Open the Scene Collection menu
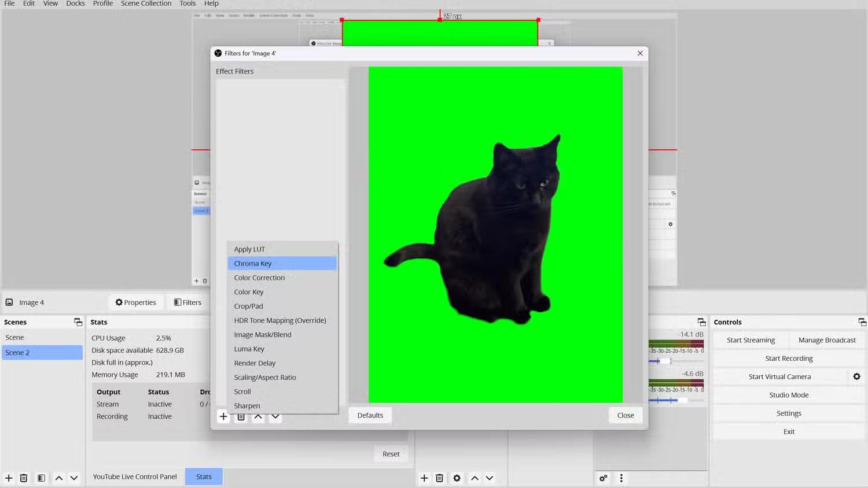 pyautogui.click(x=146, y=3)
